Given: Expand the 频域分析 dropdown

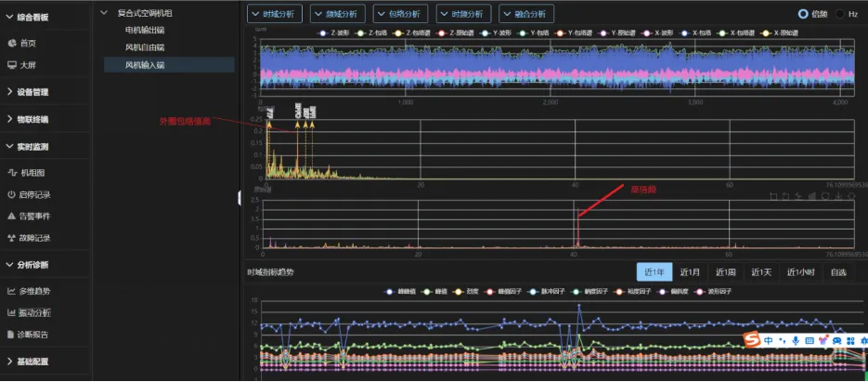Looking at the screenshot, I should tap(338, 14).
